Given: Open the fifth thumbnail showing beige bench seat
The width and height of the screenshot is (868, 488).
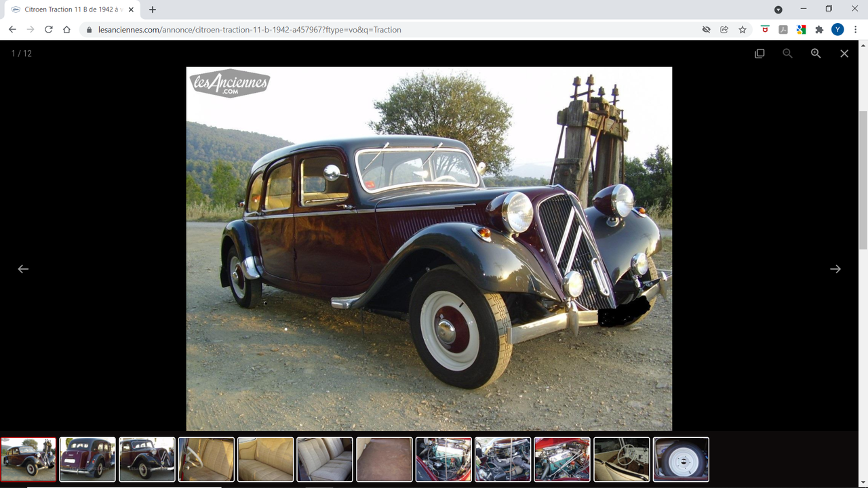Looking at the screenshot, I should (266, 460).
